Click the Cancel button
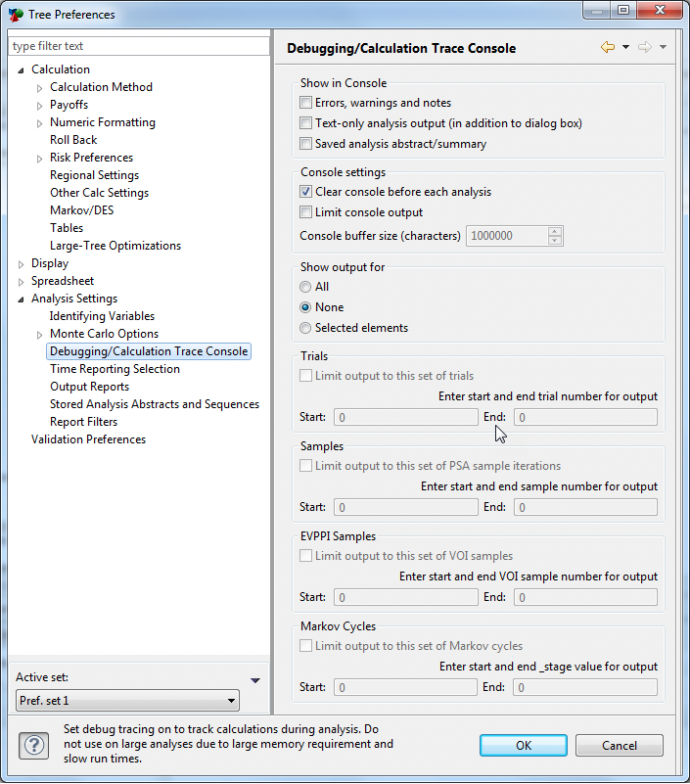This screenshot has height=784, width=690. click(x=619, y=746)
